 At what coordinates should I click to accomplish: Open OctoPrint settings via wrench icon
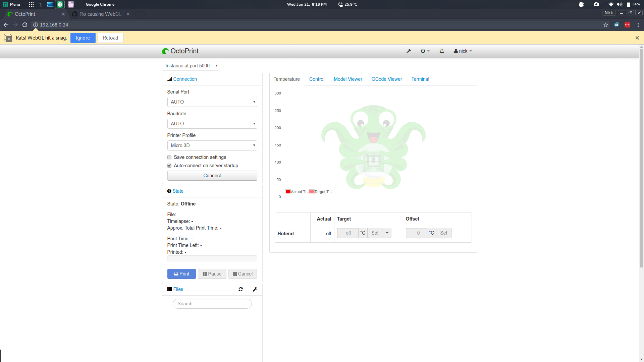click(x=409, y=51)
